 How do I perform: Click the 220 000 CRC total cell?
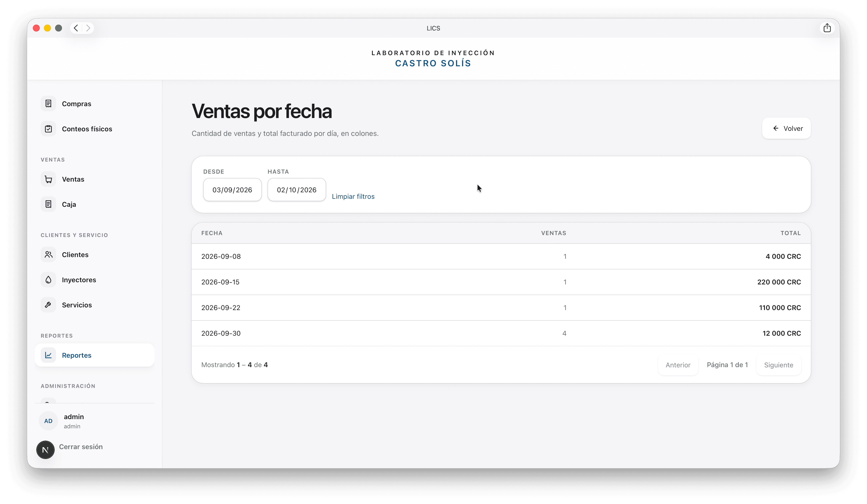[779, 282]
